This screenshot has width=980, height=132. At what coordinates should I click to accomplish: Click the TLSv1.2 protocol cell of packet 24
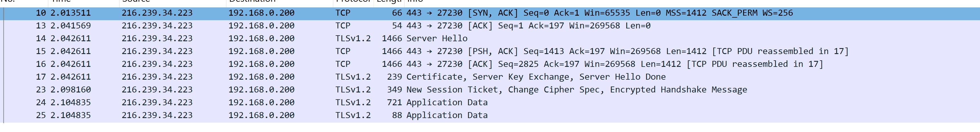tap(353, 102)
